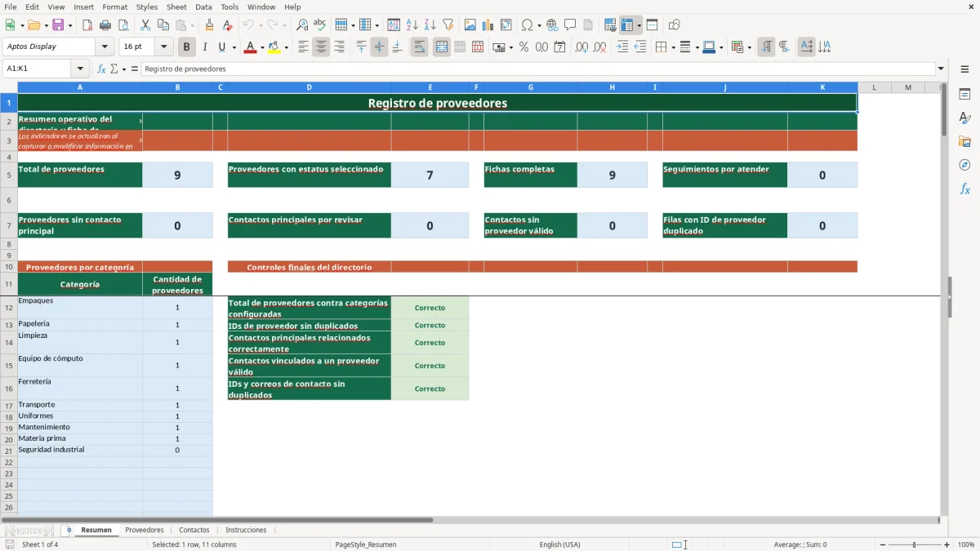This screenshot has width=980, height=551.
Task: Open the sidebar Properties panel icon
Action: 964,95
